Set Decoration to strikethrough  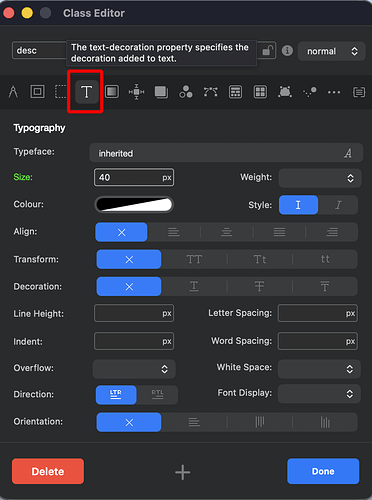pos(260,286)
